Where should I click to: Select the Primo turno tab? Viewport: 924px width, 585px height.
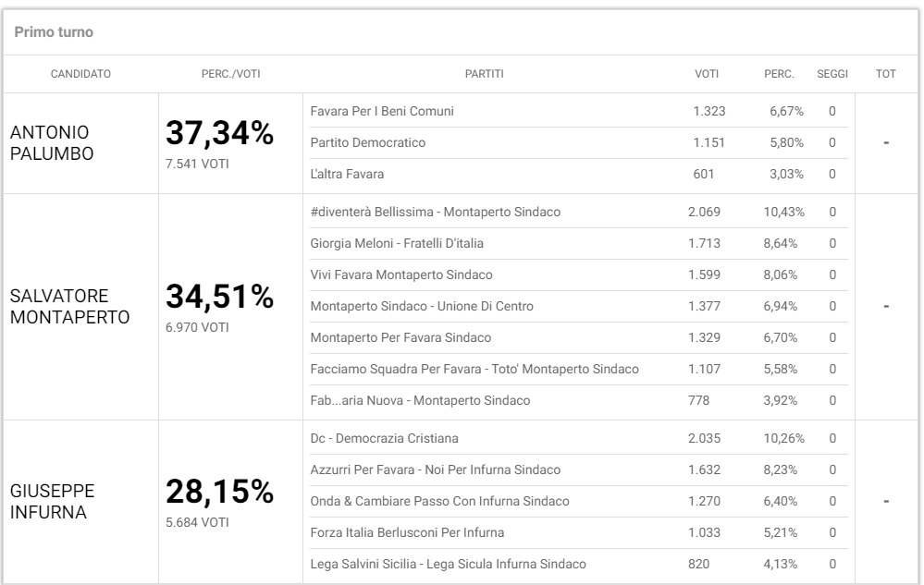point(54,31)
